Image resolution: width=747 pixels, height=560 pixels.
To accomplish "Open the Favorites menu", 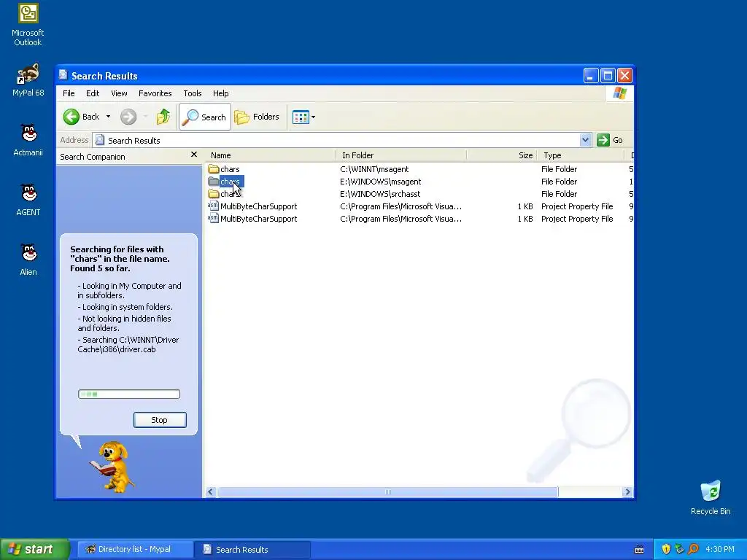I will coord(155,93).
